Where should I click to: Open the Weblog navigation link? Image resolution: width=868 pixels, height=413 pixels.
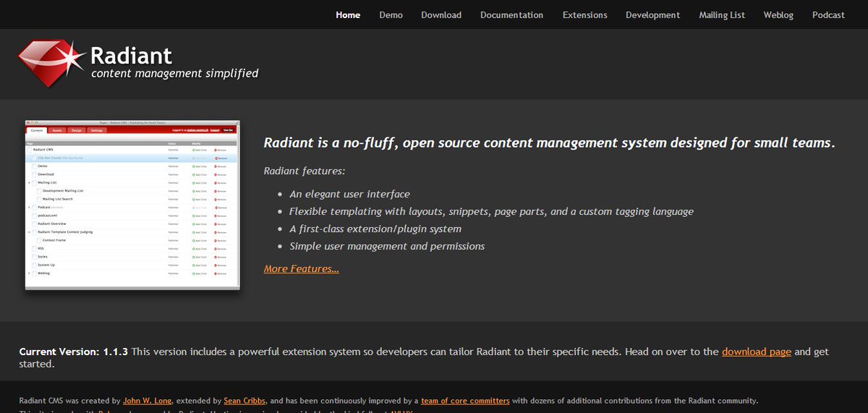tap(778, 15)
